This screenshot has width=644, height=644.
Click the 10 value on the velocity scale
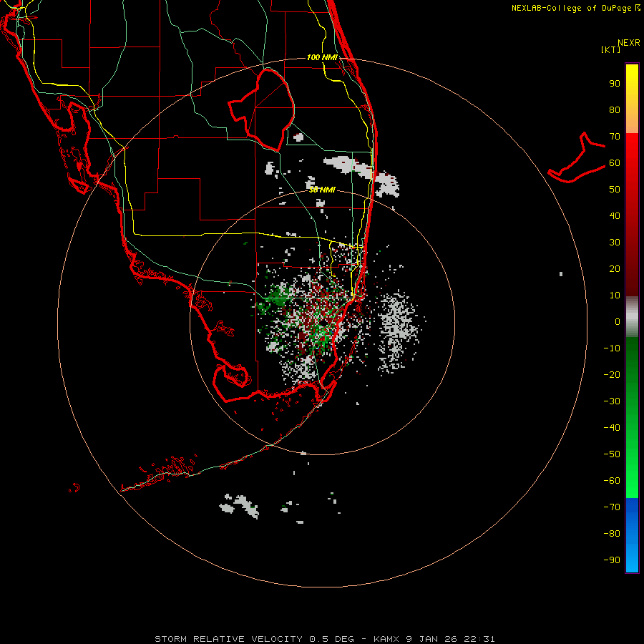click(x=615, y=296)
